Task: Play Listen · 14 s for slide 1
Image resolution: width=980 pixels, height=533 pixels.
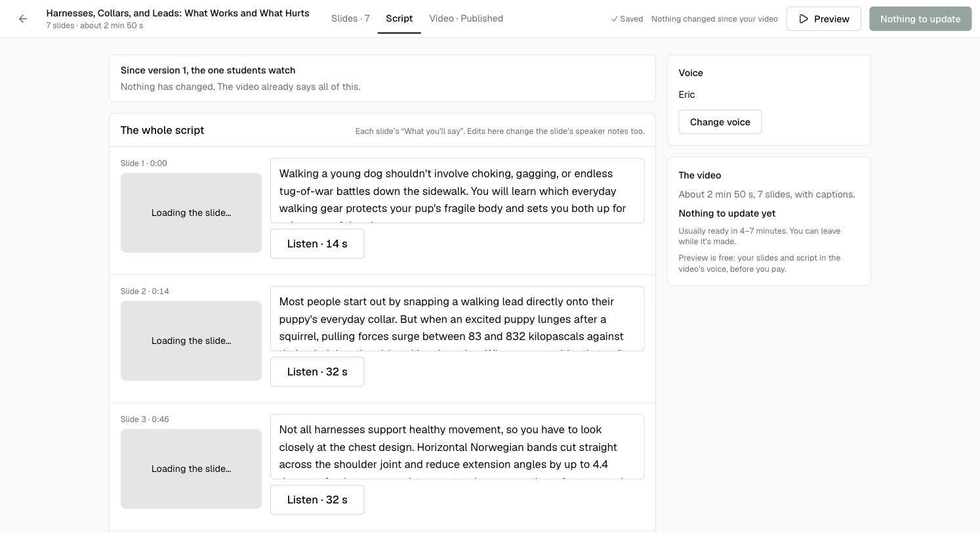Action: click(317, 244)
